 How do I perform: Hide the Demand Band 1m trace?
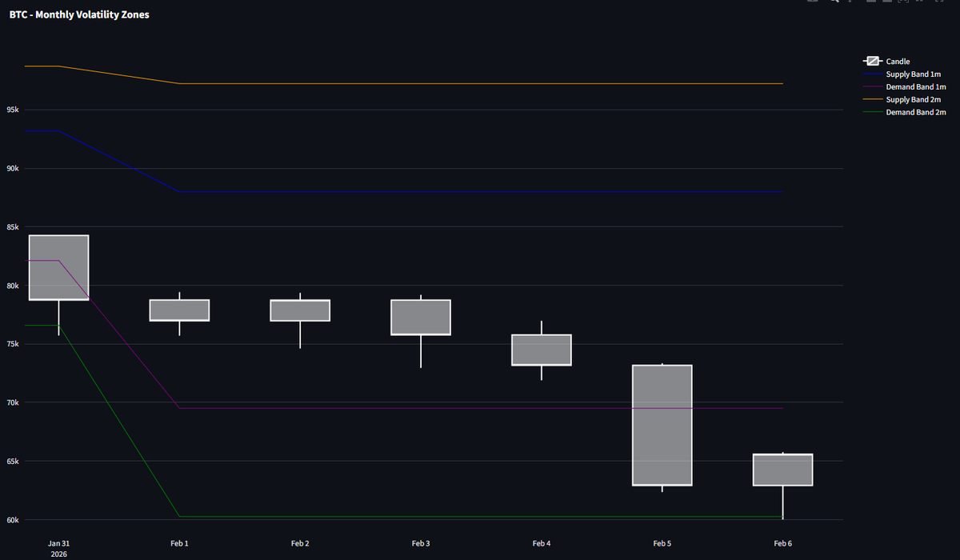pyautogui.click(x=916, y=86)
